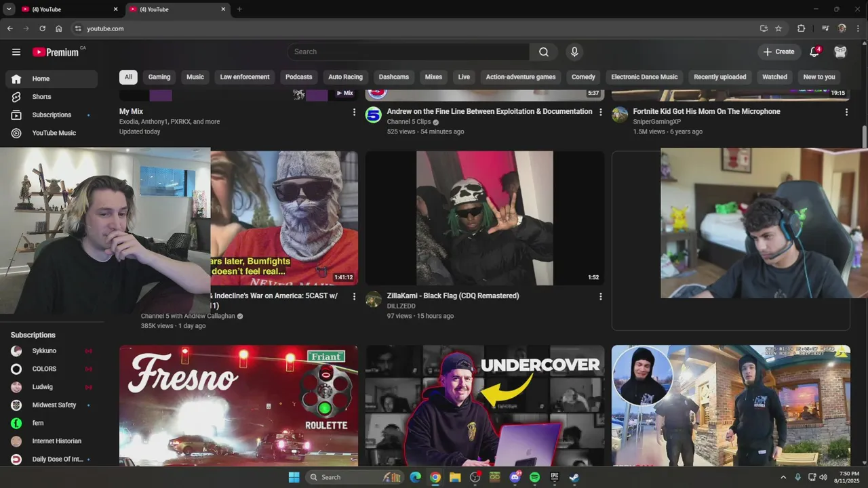
Task: Open options for 5CAST video
Action: coord(354,297)
